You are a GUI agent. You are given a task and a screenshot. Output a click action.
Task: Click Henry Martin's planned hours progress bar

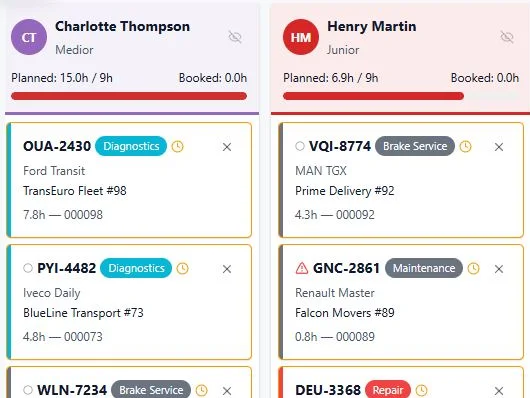click(401, 96)
